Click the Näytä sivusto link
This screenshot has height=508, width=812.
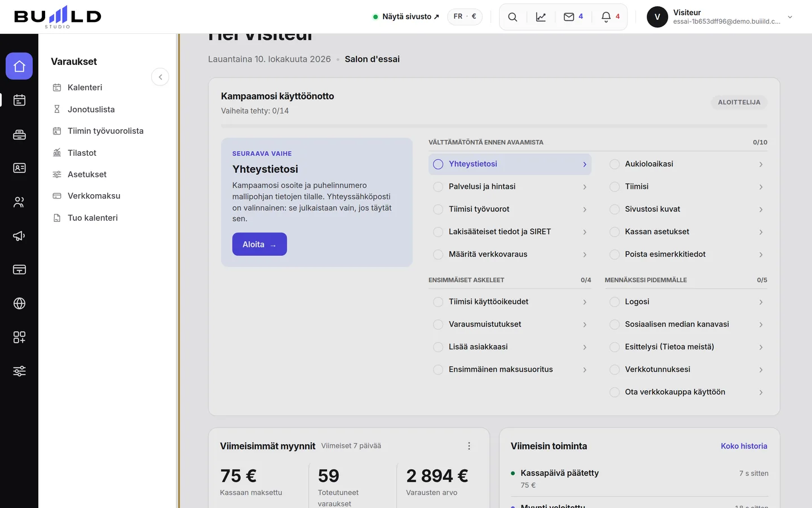coord(406,17)
